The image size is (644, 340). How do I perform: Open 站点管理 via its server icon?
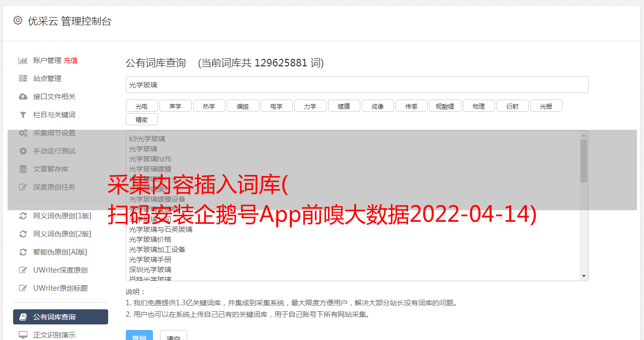pos(23,78)
